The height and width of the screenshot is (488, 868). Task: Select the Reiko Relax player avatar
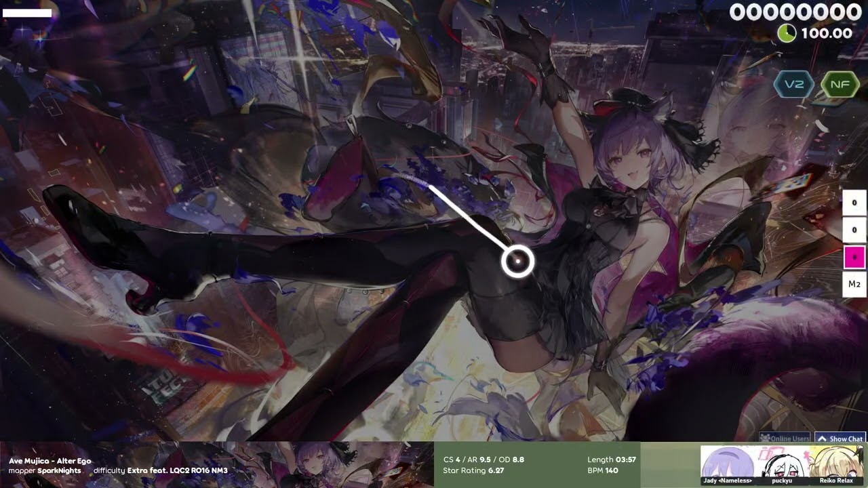pyautogui.click(x=836, y=465)
